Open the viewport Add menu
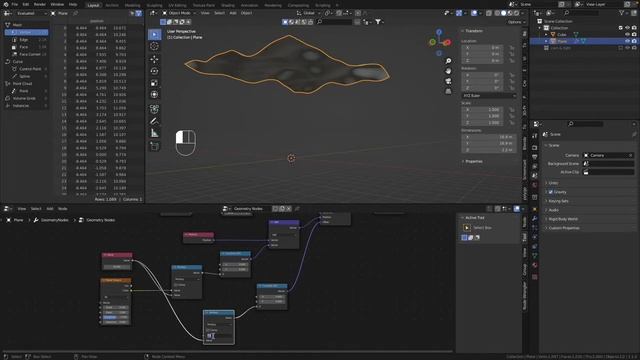The image size is (640, 360). [233, 13]
